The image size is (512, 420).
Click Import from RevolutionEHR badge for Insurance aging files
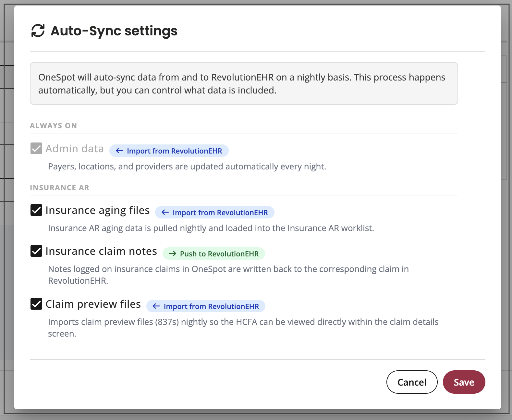tap(215, 212)
